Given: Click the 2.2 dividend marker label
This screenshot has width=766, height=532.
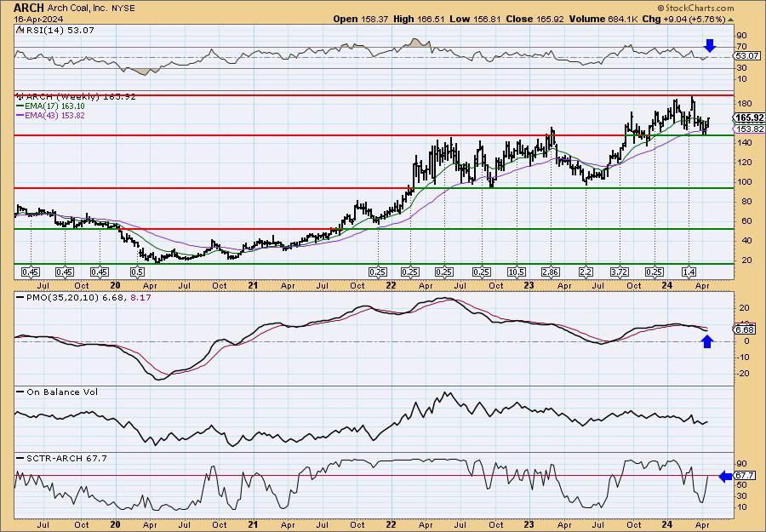Looking at the screenshot, I should point(586,272).
